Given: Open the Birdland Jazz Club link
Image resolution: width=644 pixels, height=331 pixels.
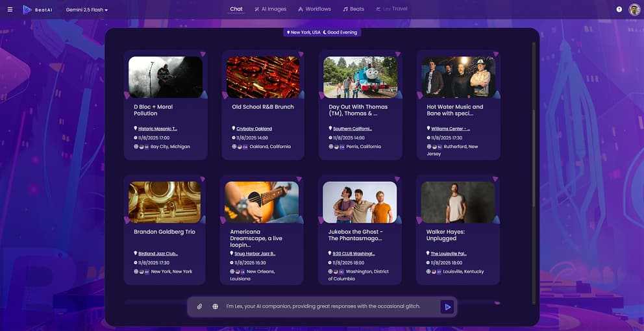Looking at the screenshot, I should click(158, 254).
